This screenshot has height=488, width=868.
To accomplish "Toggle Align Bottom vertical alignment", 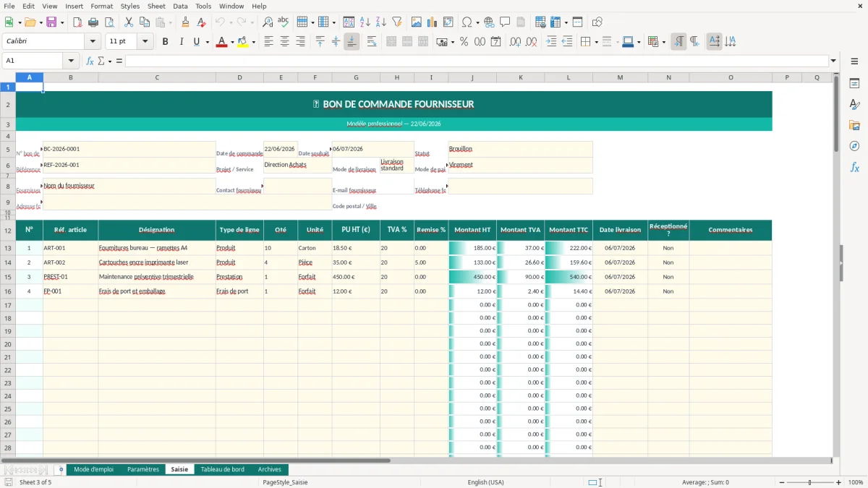I will [352, 42].
